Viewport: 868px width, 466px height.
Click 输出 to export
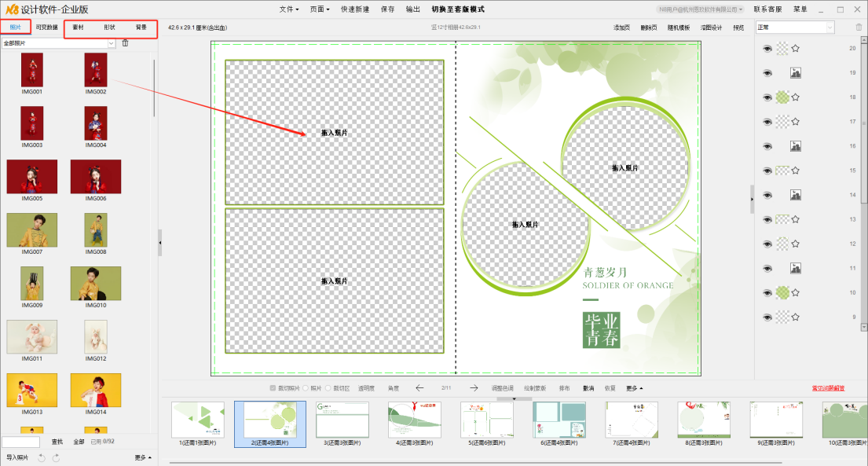pyautogui.click(x=413, y=9)
